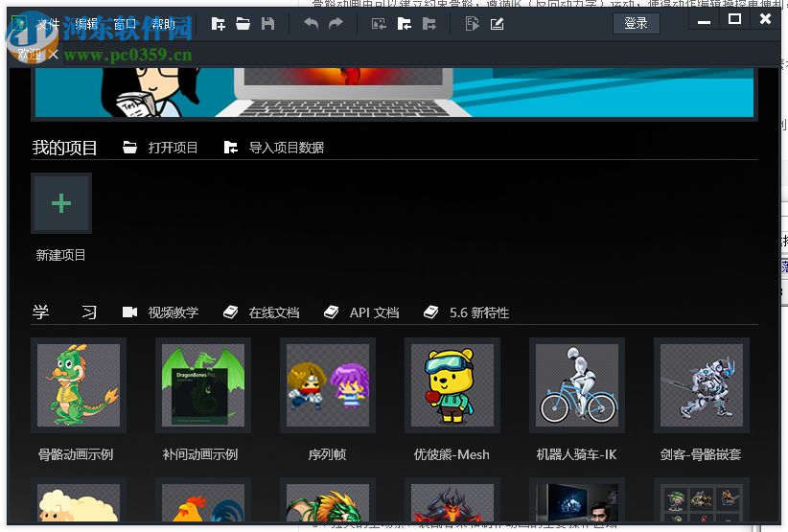Click the 新建项目 label
The width and height of the screenshot is (788, 532).
pyautogui.click(x=60, y=255)
